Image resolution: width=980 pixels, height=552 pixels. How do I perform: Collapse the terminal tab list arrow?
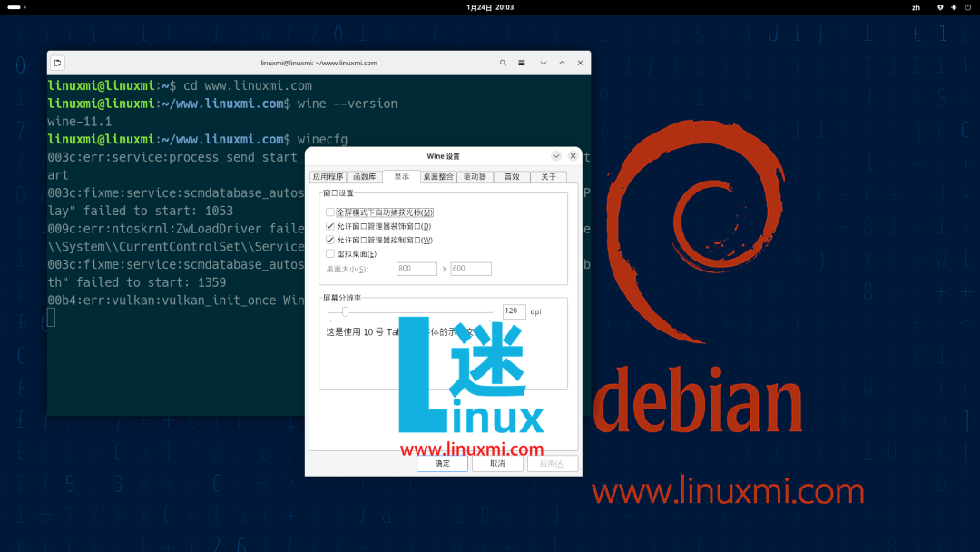pos(562,63)
